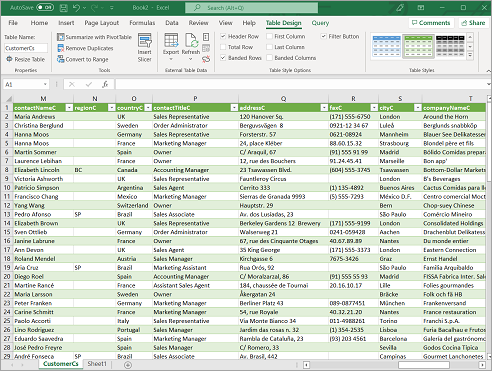
Task: Open the Name Box dropdown arrow
Action: 45,84
